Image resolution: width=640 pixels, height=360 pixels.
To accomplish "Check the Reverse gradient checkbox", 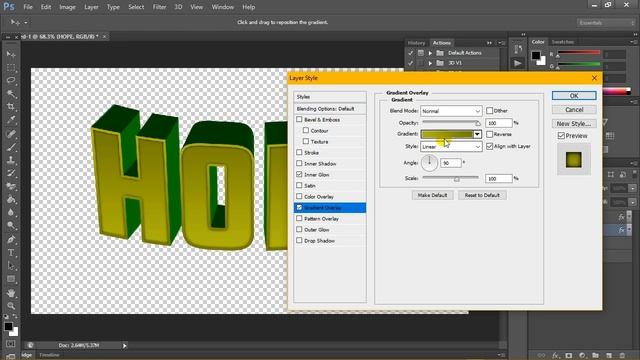I will coord(489,134).
